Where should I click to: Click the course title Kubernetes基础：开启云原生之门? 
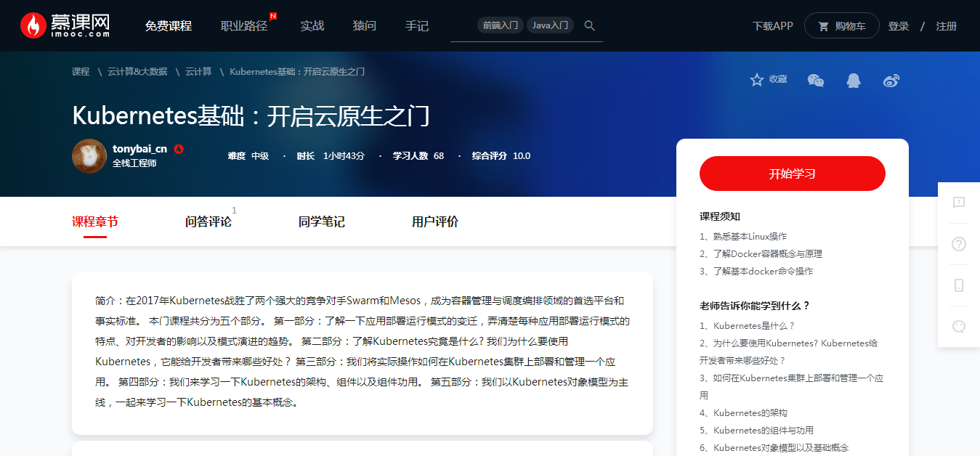pos(251,116)
